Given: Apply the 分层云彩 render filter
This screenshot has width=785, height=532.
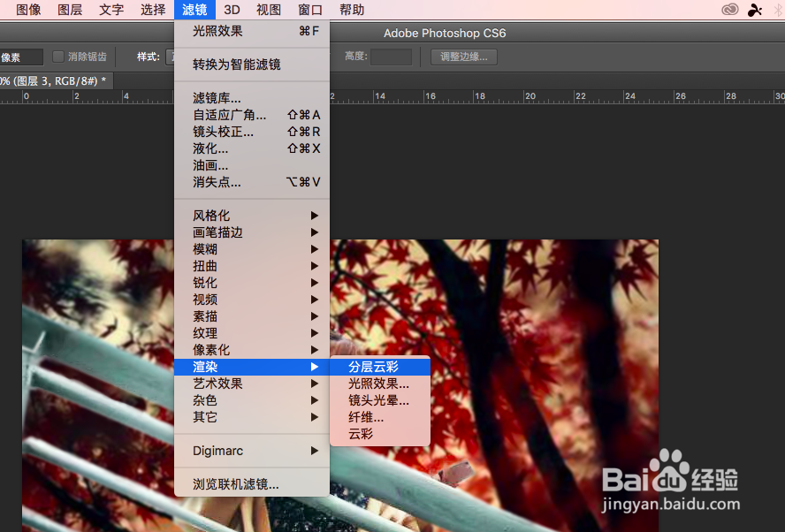Looking at the screenshot, I should 373,366.
